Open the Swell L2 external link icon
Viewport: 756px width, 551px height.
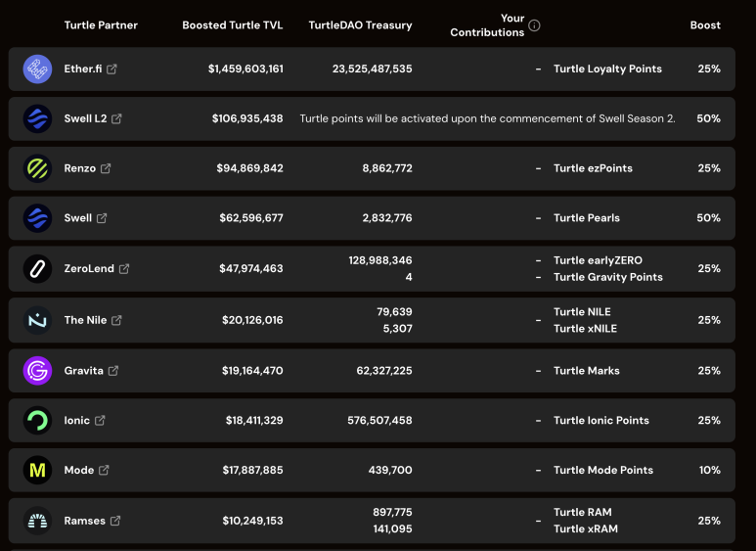point(116,118)
